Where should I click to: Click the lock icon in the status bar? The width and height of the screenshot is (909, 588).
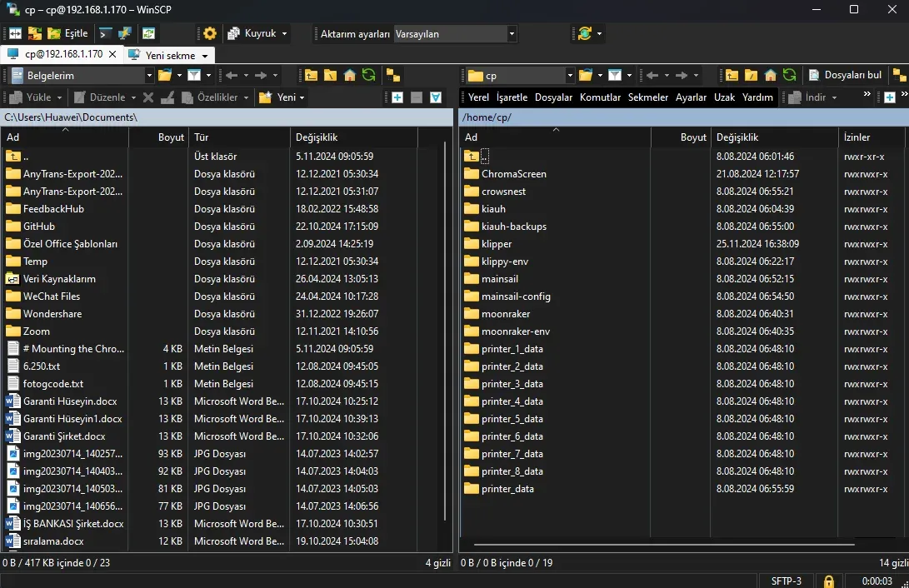coord(829,581)
